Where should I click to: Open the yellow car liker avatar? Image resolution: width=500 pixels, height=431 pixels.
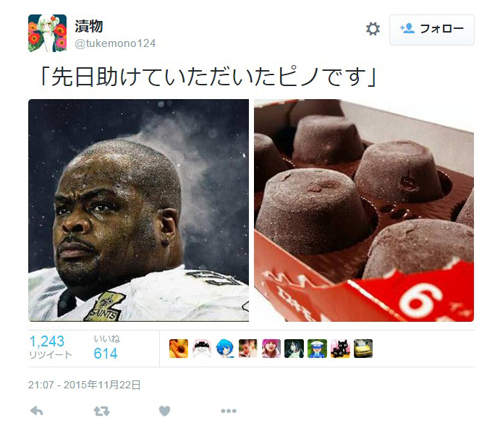point(363,349)
